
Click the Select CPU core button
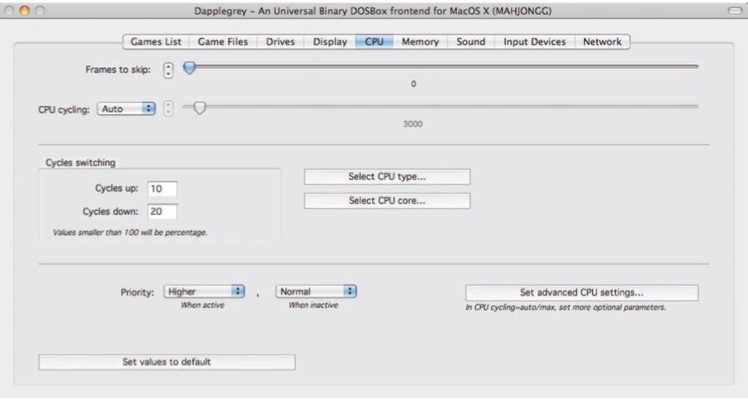click(387, 200)
